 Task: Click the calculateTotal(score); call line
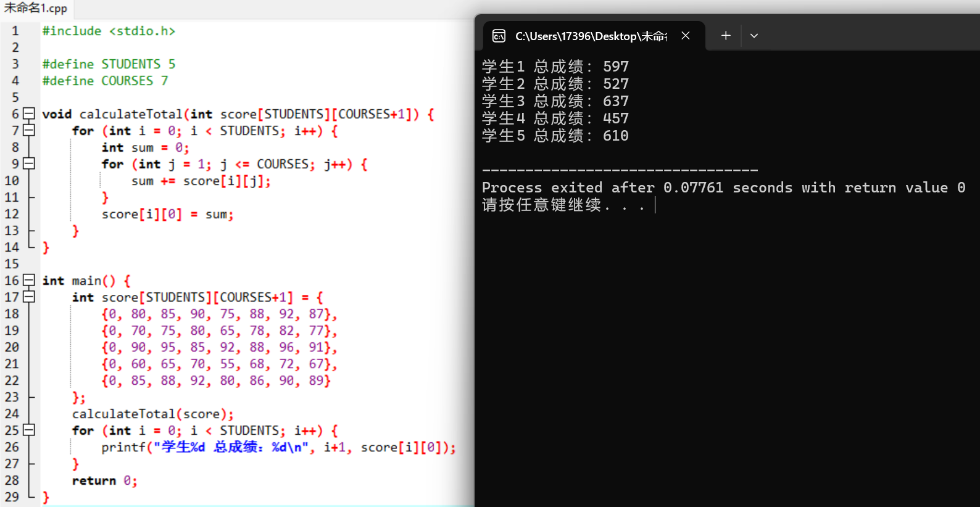point(153,414)
